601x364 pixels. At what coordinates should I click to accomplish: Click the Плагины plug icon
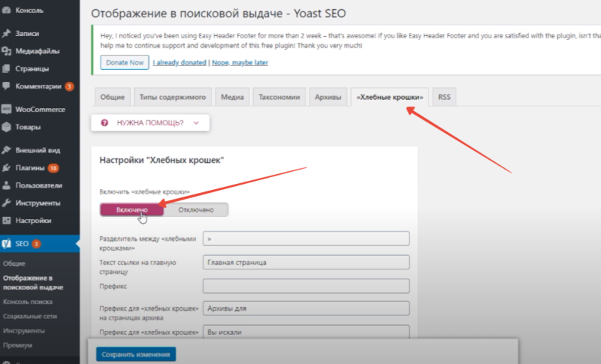(6, 167)
